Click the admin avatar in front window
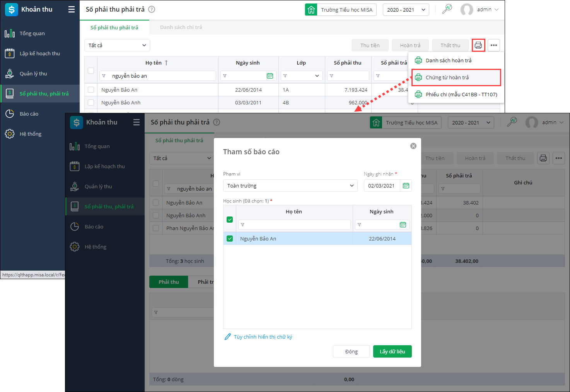This screenshot has height=392, width=570. coord(532,123)
